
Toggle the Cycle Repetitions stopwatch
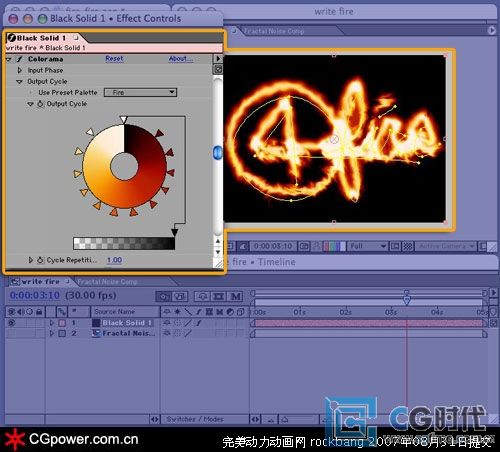pyautogui.click(x=40, y=260)
